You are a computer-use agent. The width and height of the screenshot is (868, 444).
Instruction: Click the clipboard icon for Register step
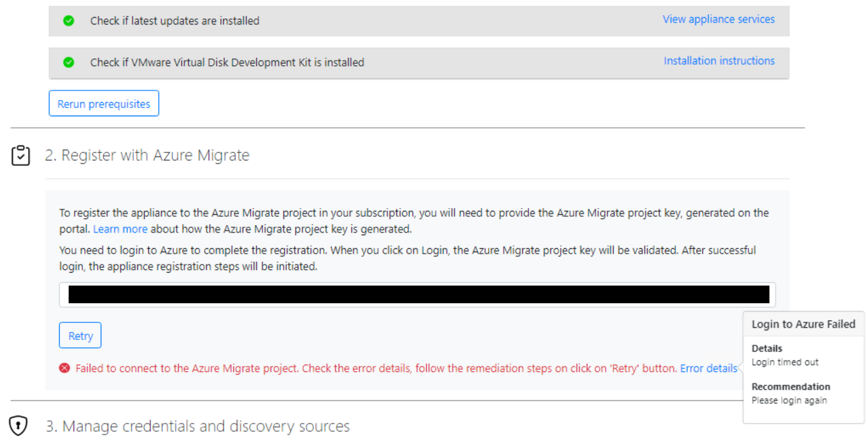click(20, 156)
